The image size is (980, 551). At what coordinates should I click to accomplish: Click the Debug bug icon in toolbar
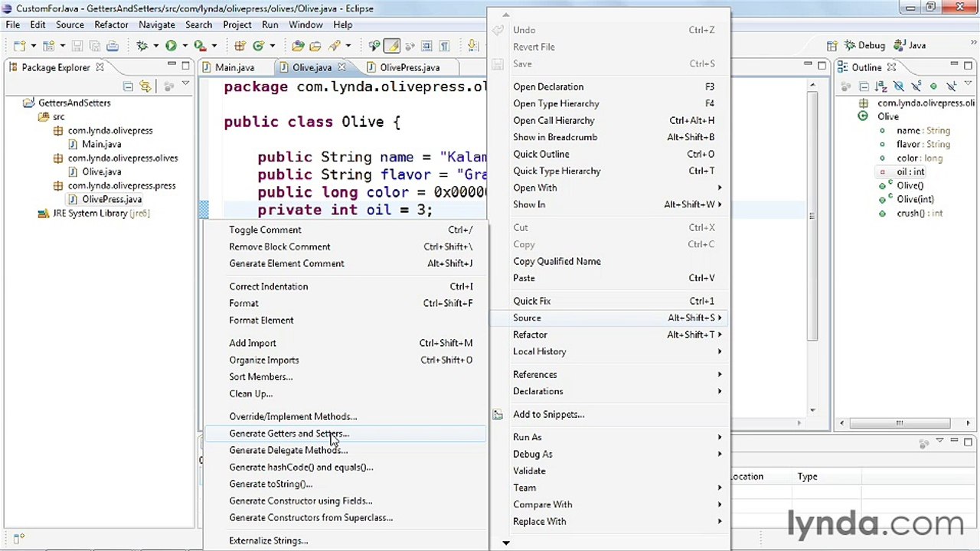[142, 46]
